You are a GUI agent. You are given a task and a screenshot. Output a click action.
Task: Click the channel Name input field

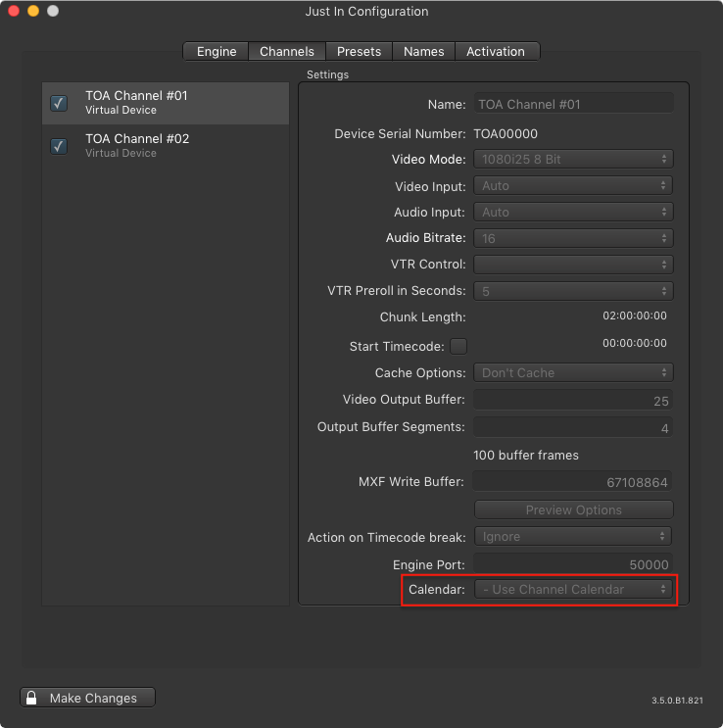pyautogui.click(x=573, y=104)
